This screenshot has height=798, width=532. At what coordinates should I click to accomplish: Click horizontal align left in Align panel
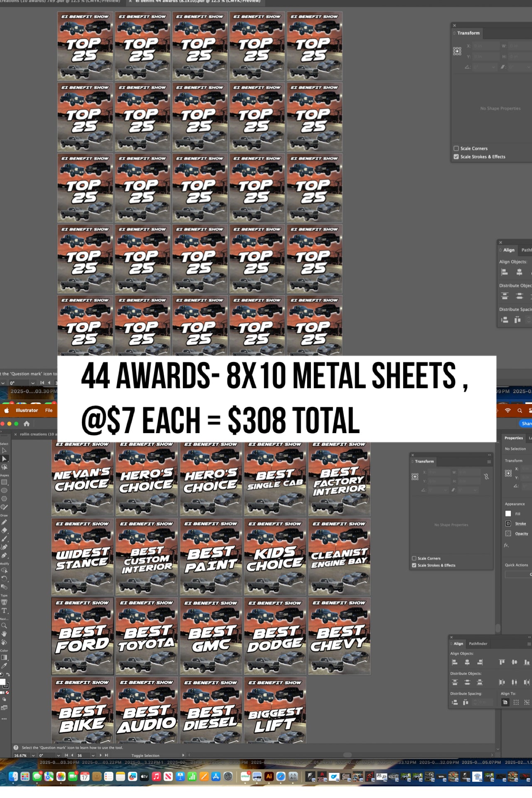click(455, 662)
